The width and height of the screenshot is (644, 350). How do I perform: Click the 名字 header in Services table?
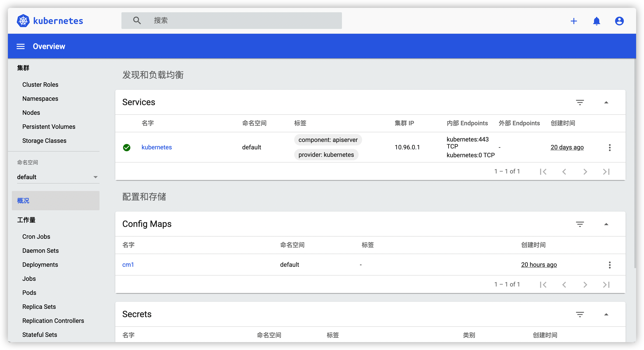pos(148,123)
